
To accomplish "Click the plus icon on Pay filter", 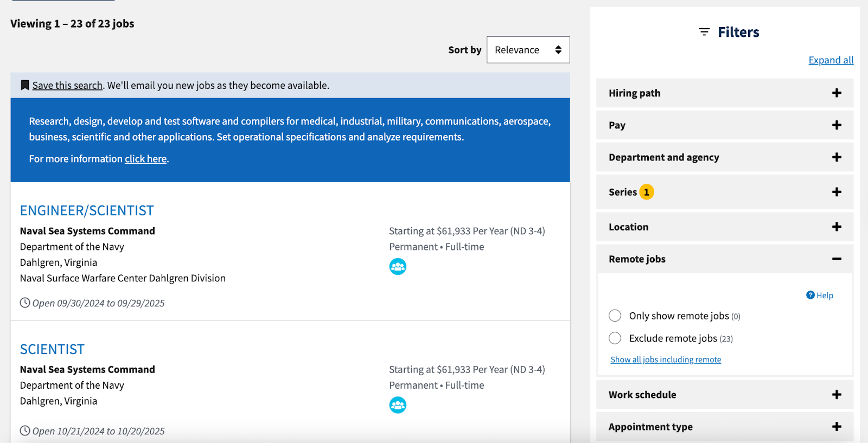I will (x=837, y=125).
